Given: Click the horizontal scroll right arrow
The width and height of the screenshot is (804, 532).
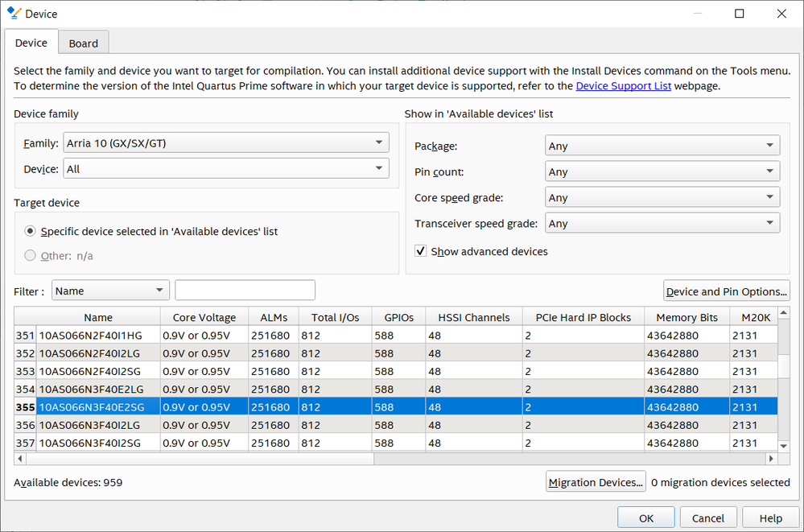Looking at the screenshot, I should (771, 459).
